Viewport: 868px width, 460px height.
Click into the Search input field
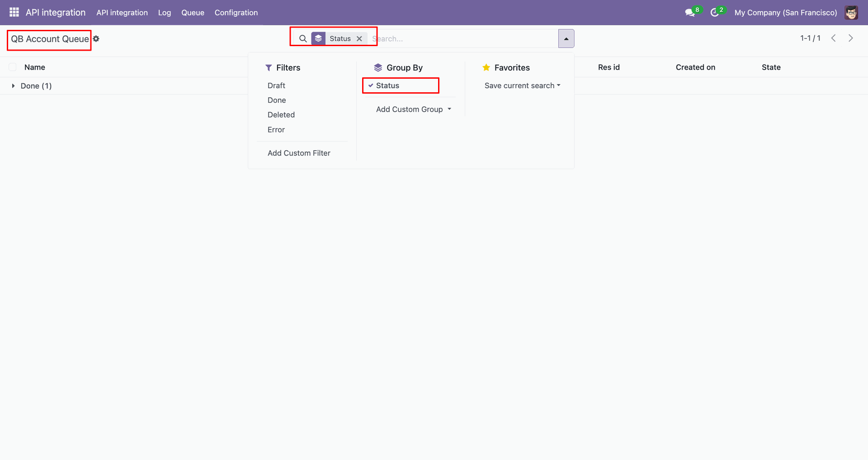[x=463, y=38]
